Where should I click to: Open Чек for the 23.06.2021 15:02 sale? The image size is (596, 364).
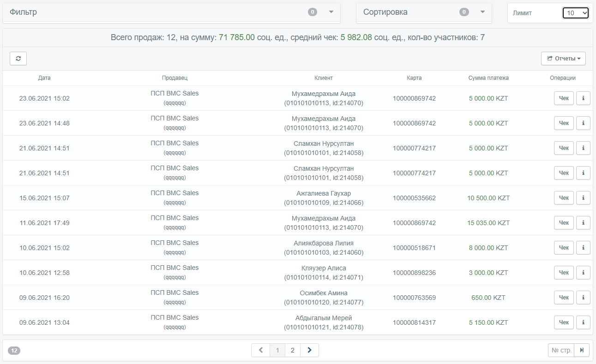(x=564, y=98)
